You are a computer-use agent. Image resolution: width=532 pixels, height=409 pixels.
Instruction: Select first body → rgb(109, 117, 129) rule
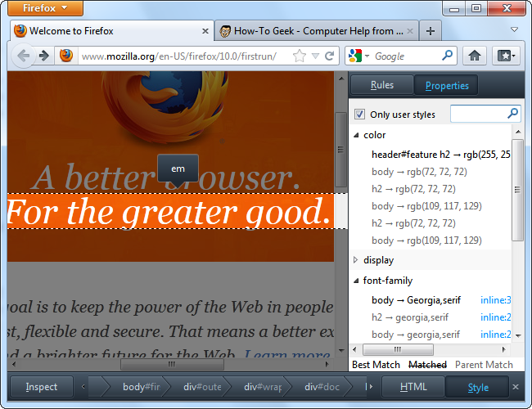[x=426, y=206]
